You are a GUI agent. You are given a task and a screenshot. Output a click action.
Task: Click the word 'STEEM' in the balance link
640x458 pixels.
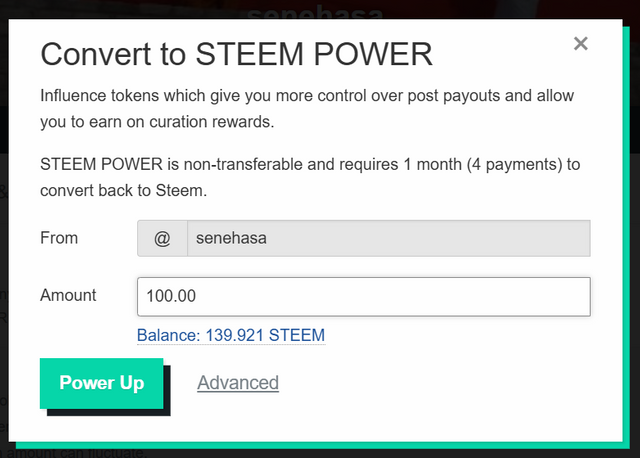point(297,336)
